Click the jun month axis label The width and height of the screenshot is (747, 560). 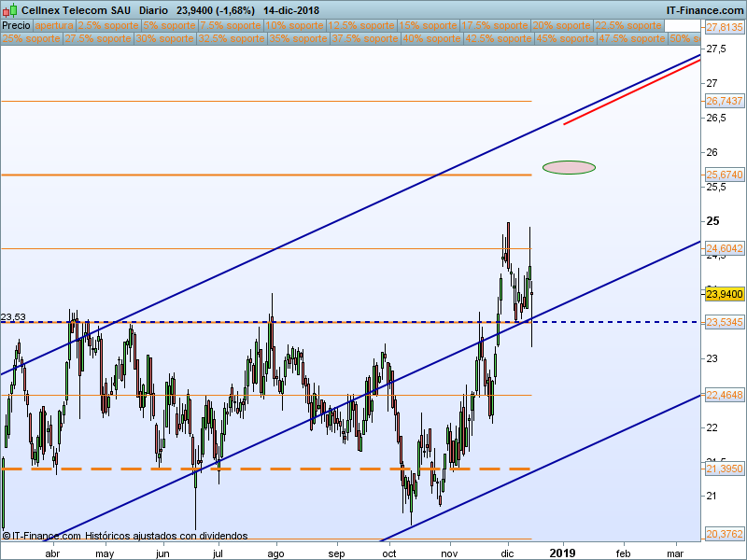[162, 553]
